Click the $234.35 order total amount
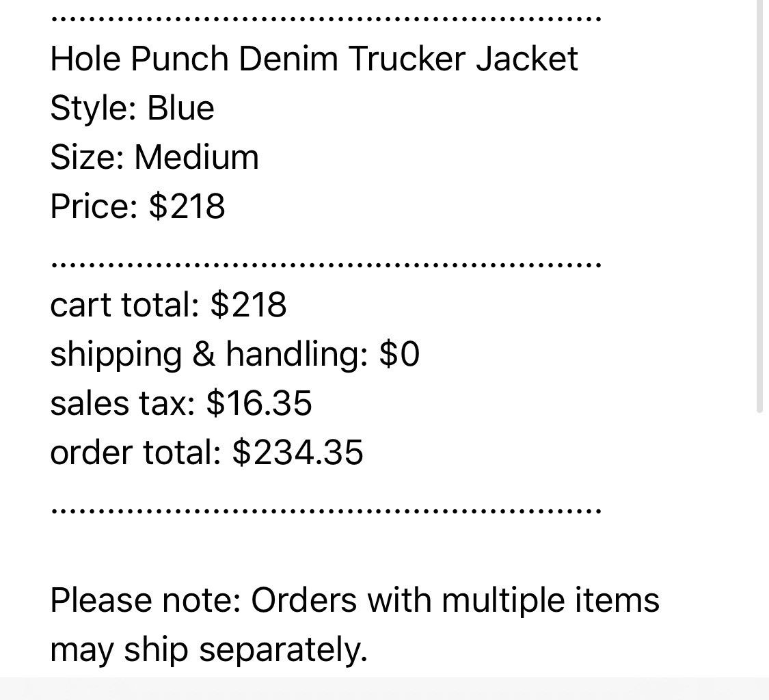Viewport: 769px width, 700px height. [x=297, y=453]
